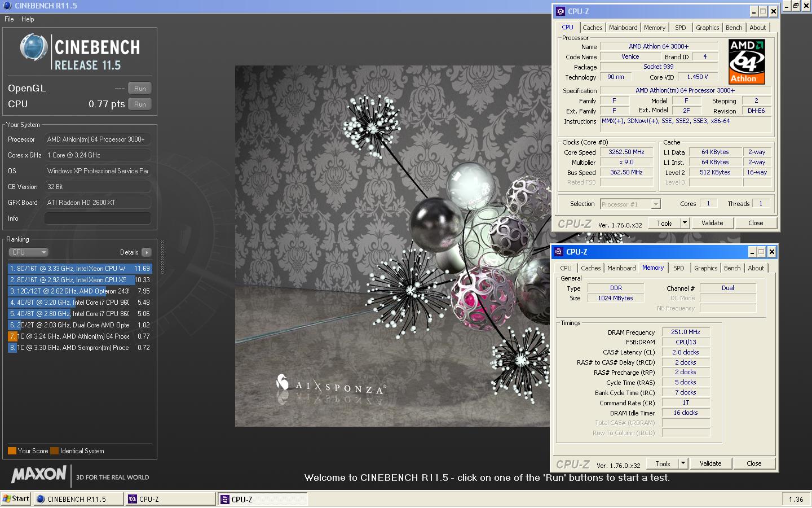Select ranking entry 2C/2T Dual Core AMD Opteron
Viewport: 812px width, 508px height.
pyautogui.click(x=80, y=325)
